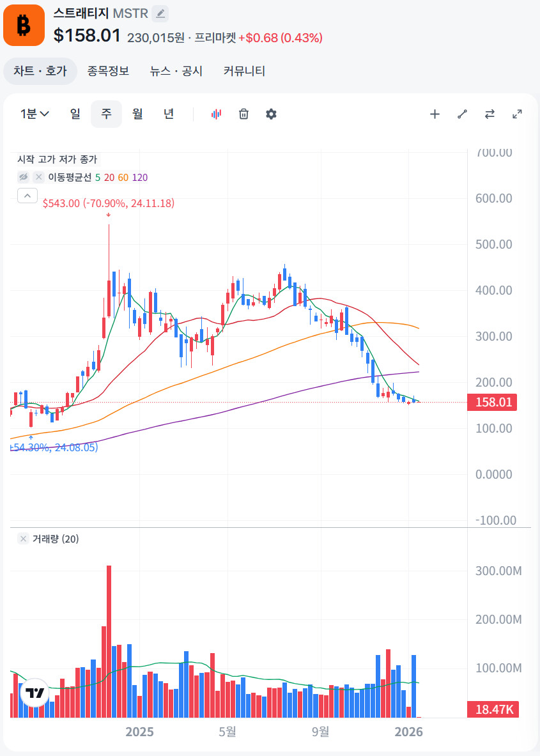This screenshot has width=540, height=756.
Task: Click the pencil edit icon beside MSTR
Action: pyautogui.click(x=160, y=14)
